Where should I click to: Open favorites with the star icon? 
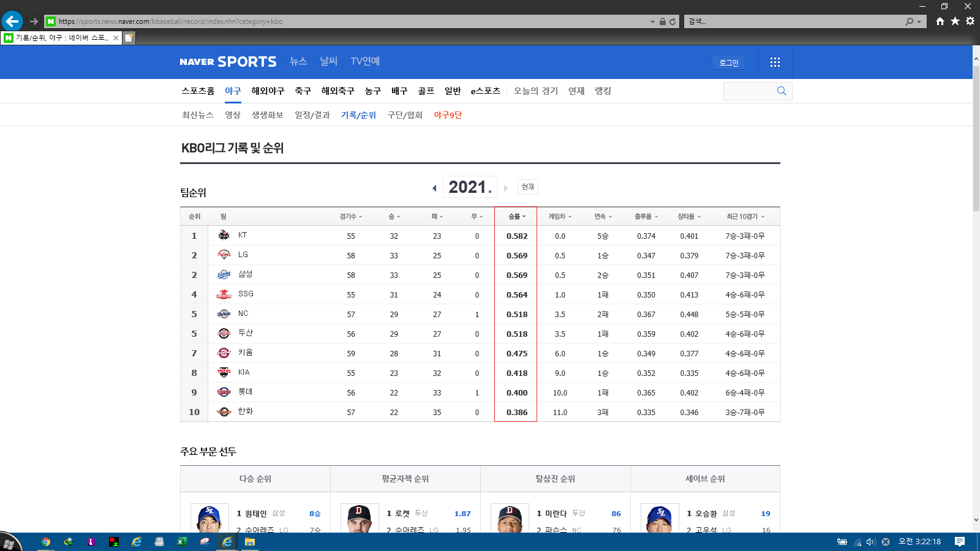tap(955, 21)
